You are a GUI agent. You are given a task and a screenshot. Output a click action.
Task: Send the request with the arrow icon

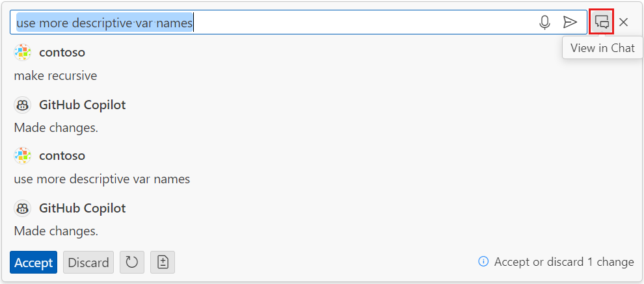click(570, 23)
